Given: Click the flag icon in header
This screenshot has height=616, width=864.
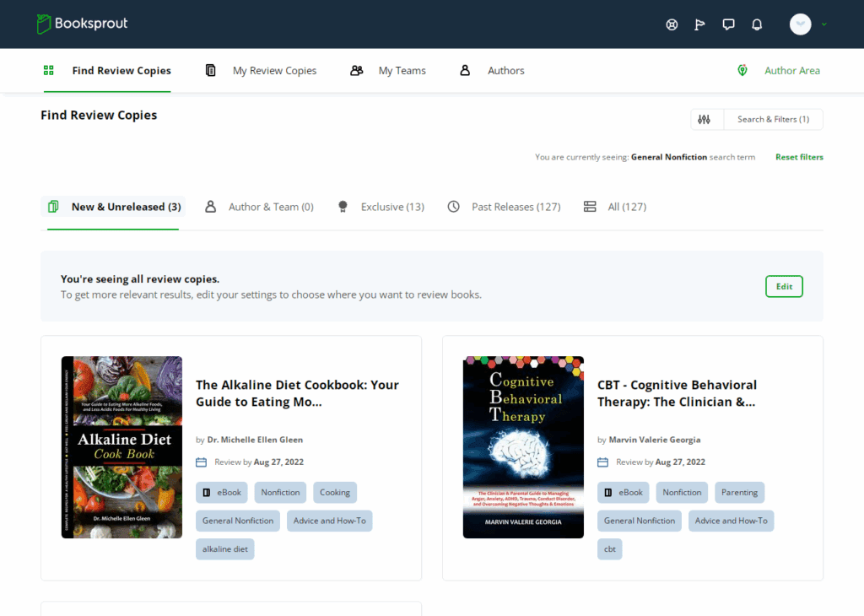Looking at the screenshot, I should coord(699,24).
